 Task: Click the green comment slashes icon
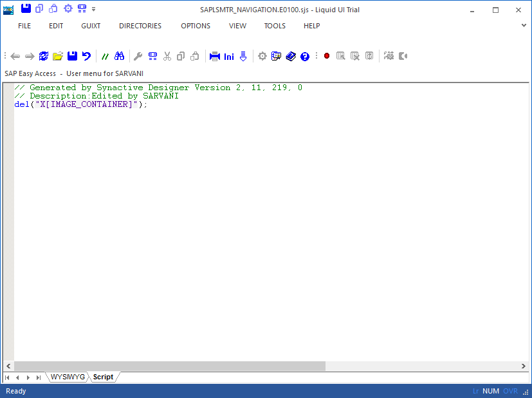click(x=105, y=57)
